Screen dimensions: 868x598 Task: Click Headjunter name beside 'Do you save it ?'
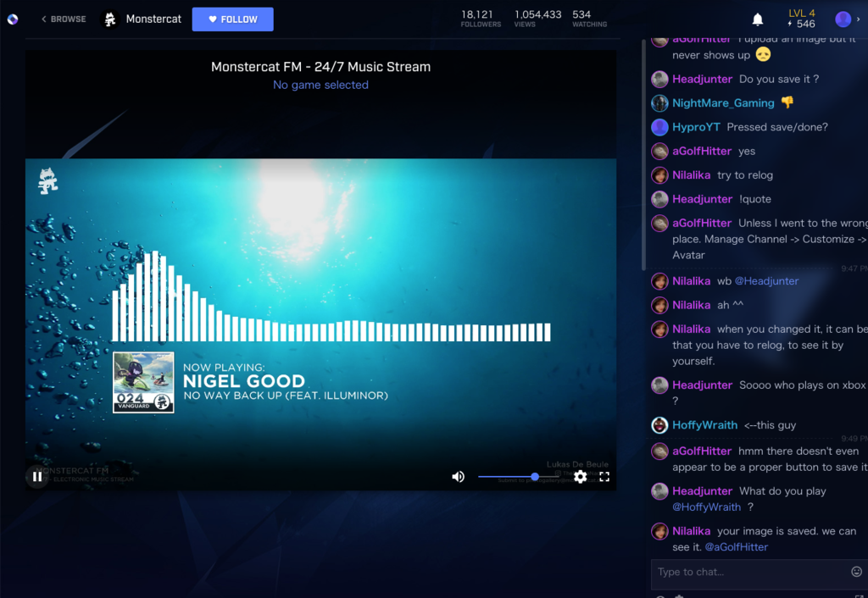702,79
